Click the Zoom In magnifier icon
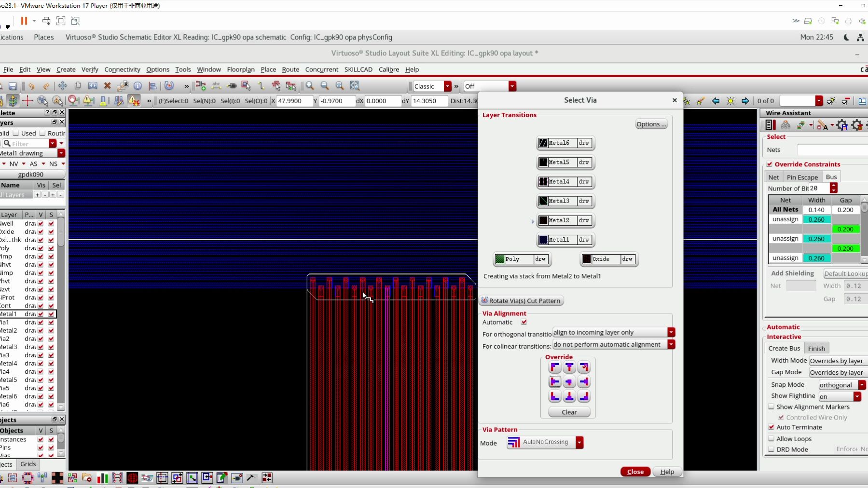This screenshot has width=868, height=488. pos(310,86)
